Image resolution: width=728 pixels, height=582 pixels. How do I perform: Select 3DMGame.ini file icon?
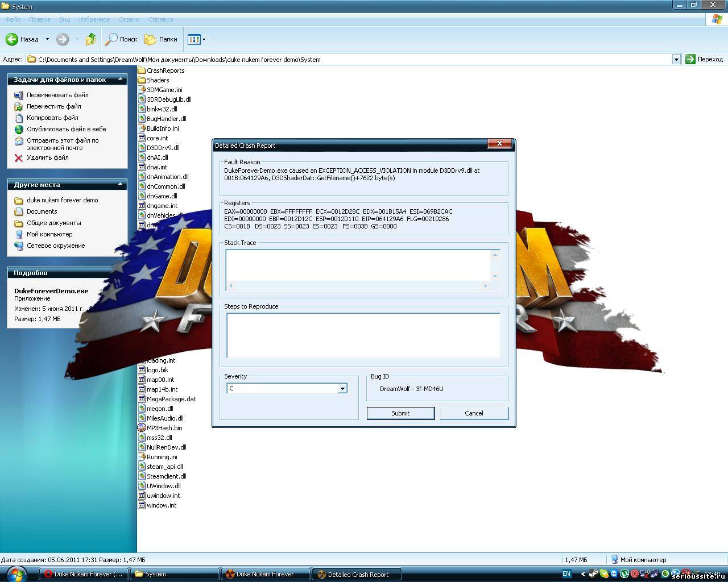pyautogui.click(x=142, y=90)
